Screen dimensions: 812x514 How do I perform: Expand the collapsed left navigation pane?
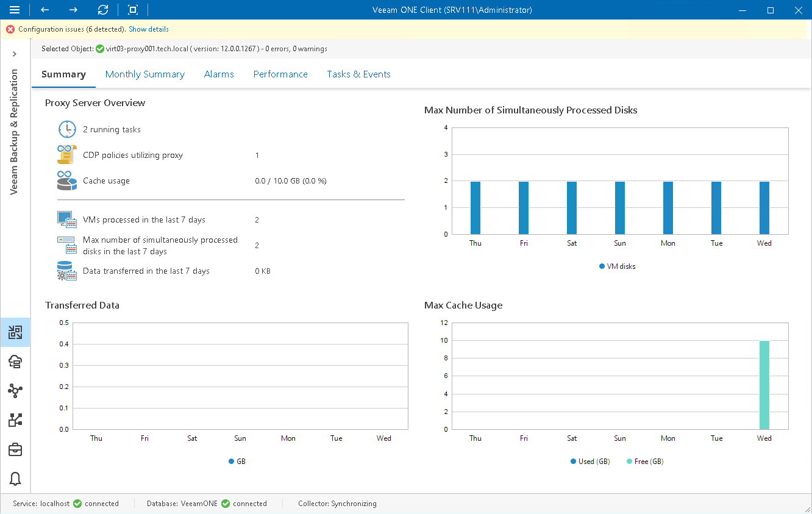pos(15,54)
